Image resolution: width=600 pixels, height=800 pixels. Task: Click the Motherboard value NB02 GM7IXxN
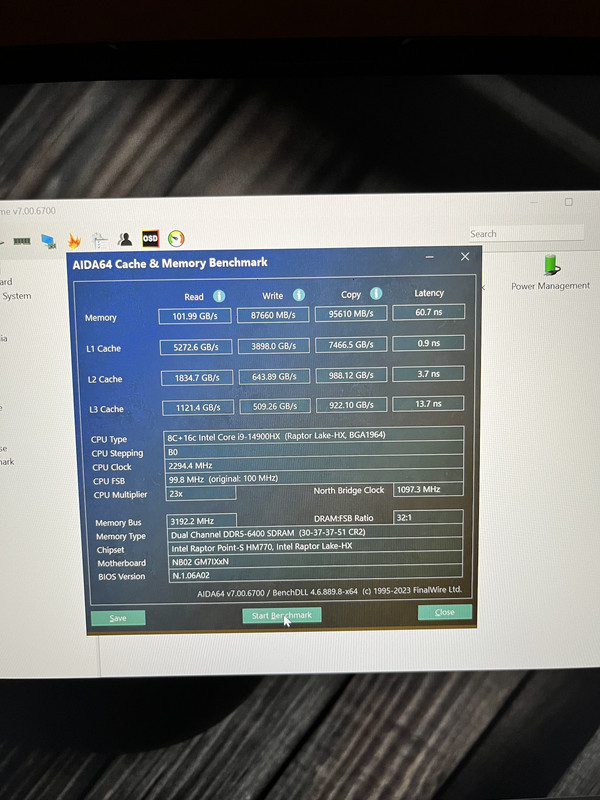[x=315, y=561]
